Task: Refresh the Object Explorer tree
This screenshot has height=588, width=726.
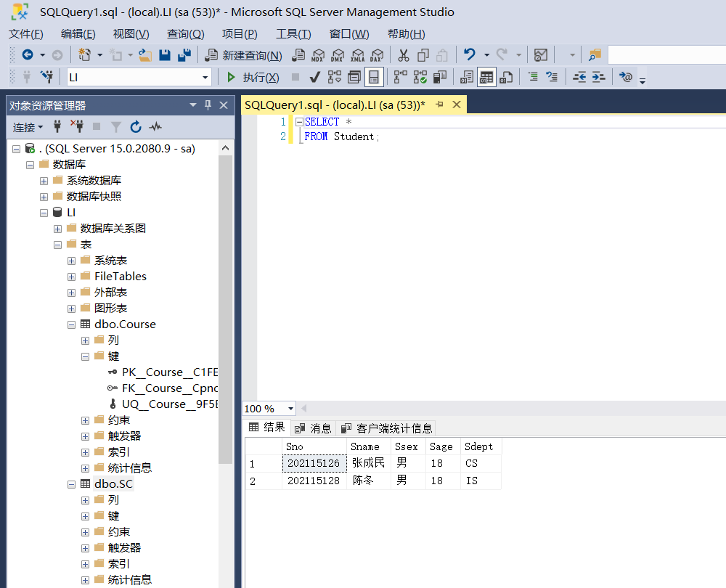Action: 136,127
